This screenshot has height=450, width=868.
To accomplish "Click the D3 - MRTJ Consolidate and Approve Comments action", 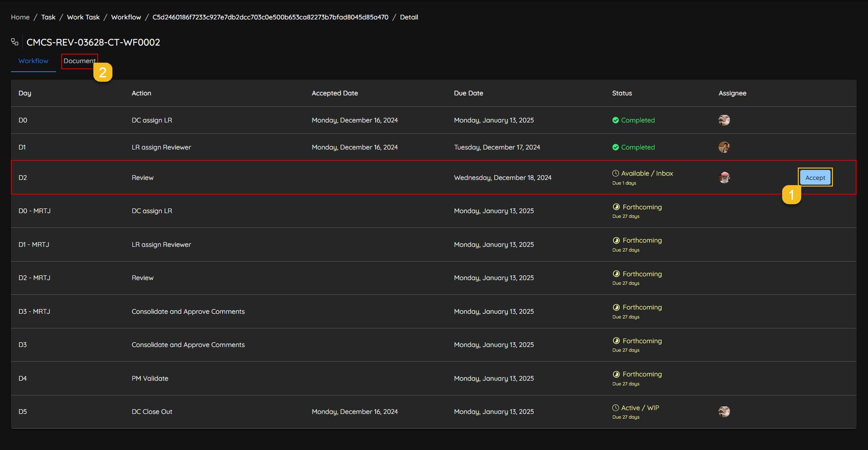I will [x=188, y=311].
